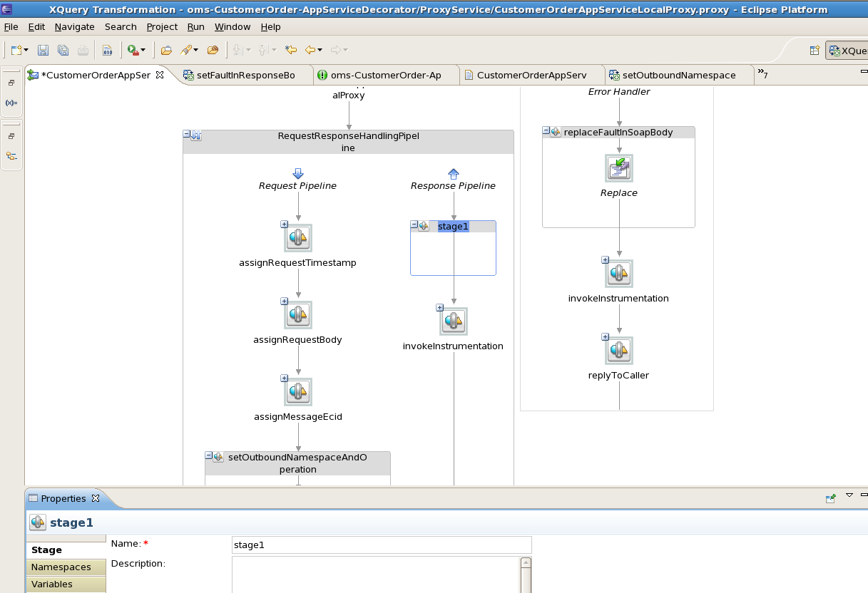Open the Properties view menu triangle
Screen dimensions: 868x593
click(x=849, y=495)
